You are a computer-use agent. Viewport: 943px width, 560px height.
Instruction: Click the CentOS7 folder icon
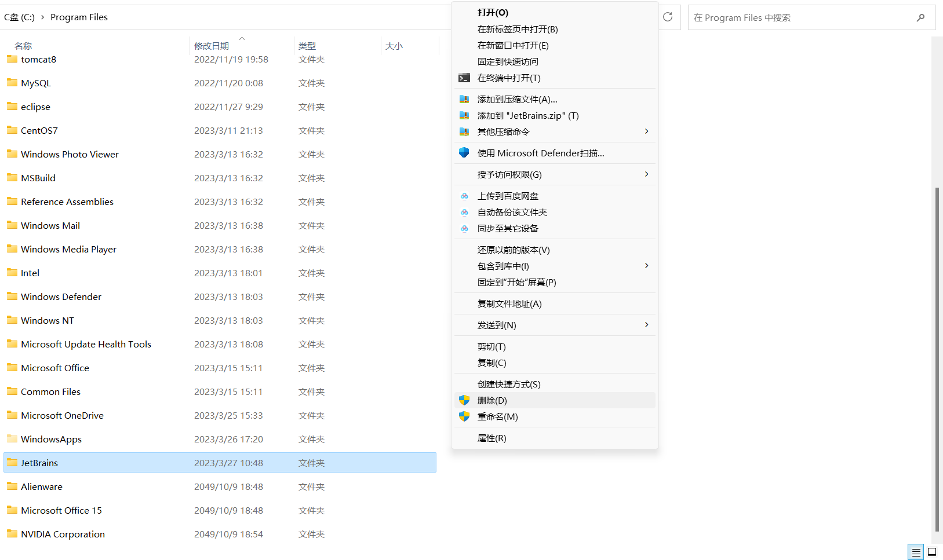coord(12,130)
